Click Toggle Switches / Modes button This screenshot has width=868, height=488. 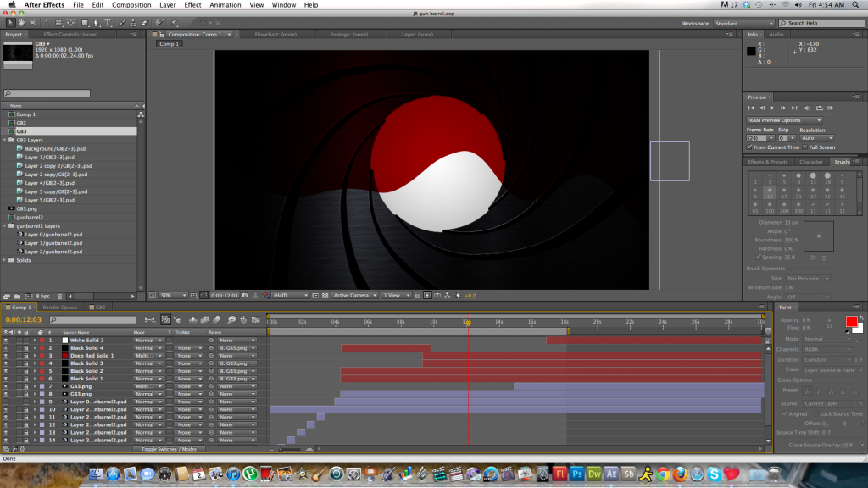click(169, 449)
